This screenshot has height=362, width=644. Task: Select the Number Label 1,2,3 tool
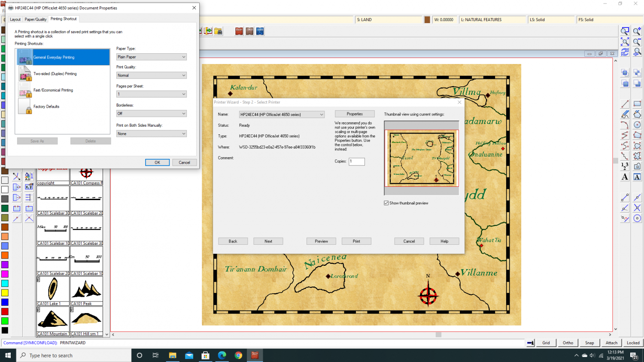(625, 166)
